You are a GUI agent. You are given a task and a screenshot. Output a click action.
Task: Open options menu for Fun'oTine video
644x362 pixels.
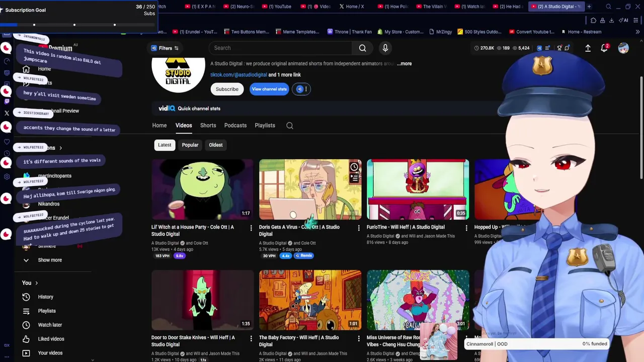point(466,228)
